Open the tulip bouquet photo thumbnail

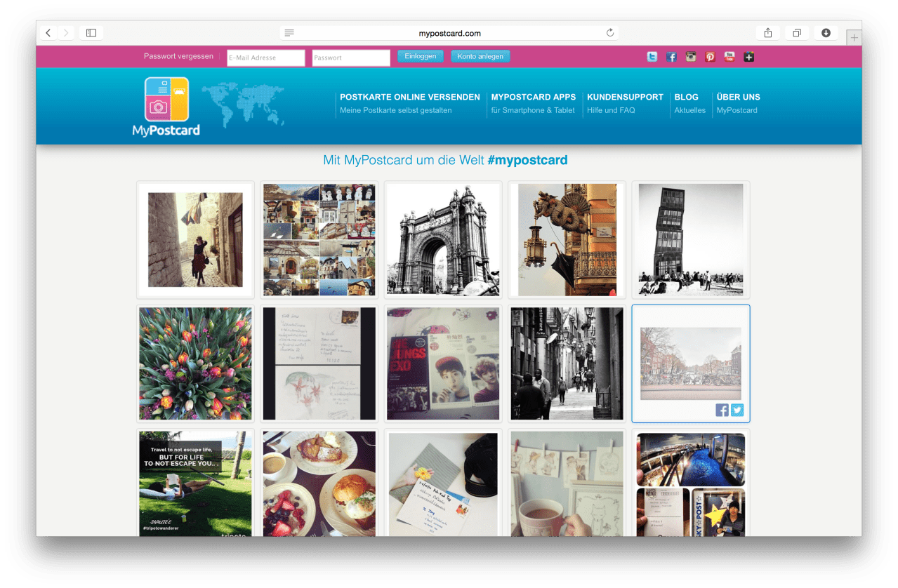click(195, 363)
